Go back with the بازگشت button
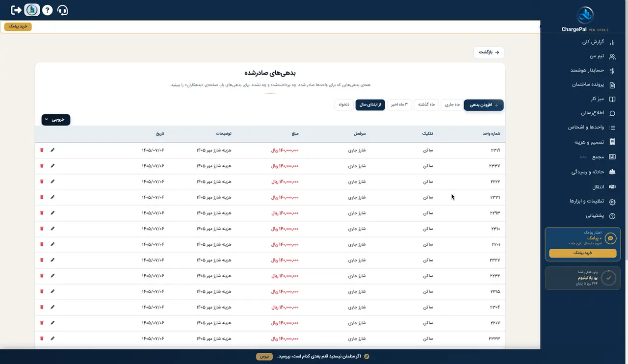 [x=489, y=52]
